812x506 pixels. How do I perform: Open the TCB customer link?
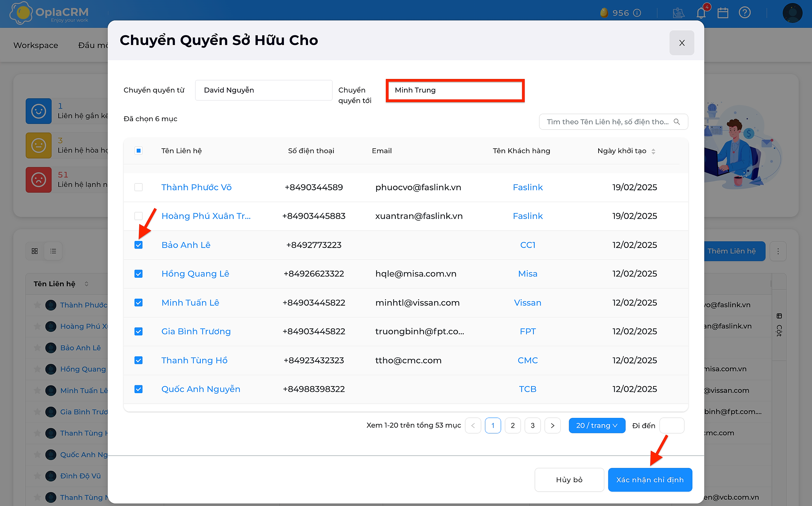pyautogui.click(x=527, y=389)
